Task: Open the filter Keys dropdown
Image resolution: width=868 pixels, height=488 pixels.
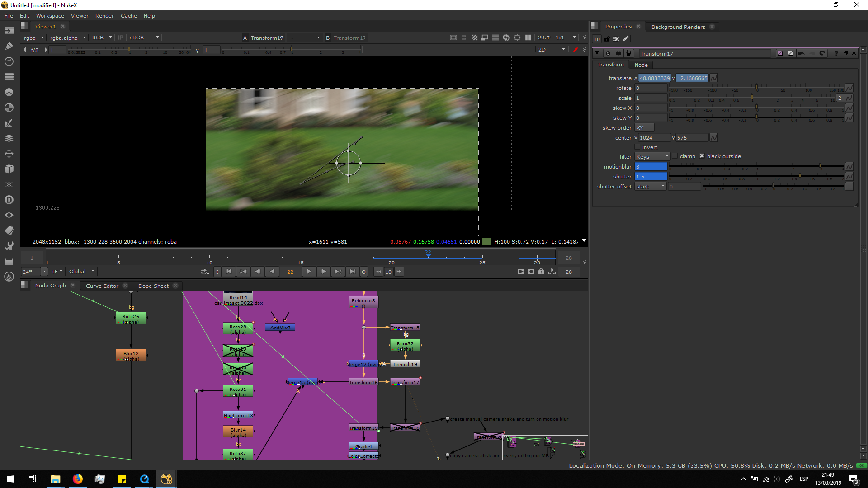Action: pos(651,157)
